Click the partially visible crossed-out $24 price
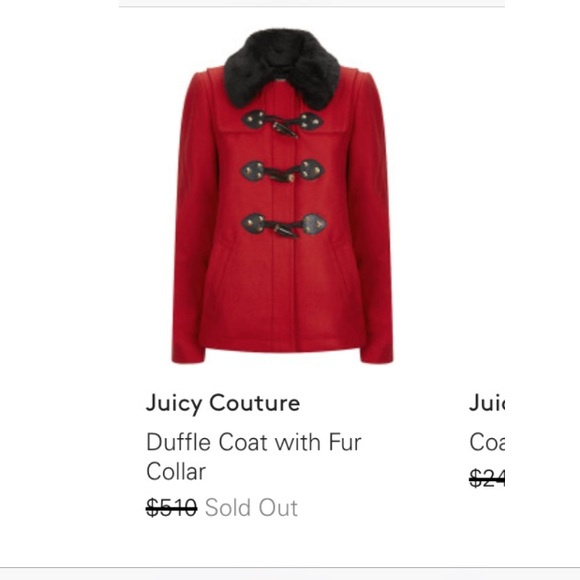The height and width of the screenshot is (580, 580). [x=487, y=478]
